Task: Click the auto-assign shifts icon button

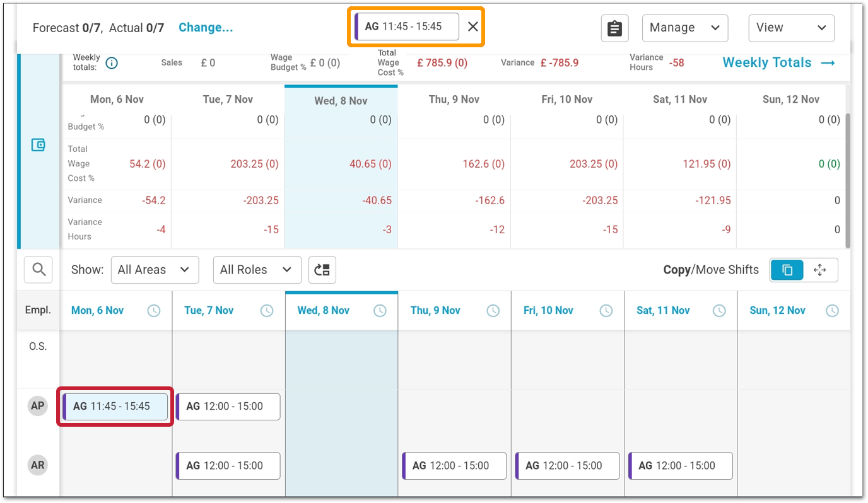Action: point(322,270)
